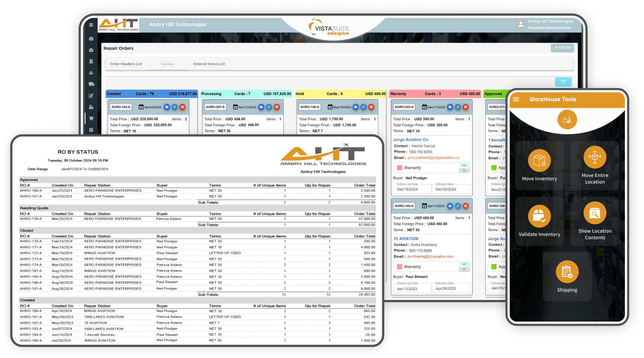Click the building icon in the sidebar
644x358 pixels.
(91, 61)
